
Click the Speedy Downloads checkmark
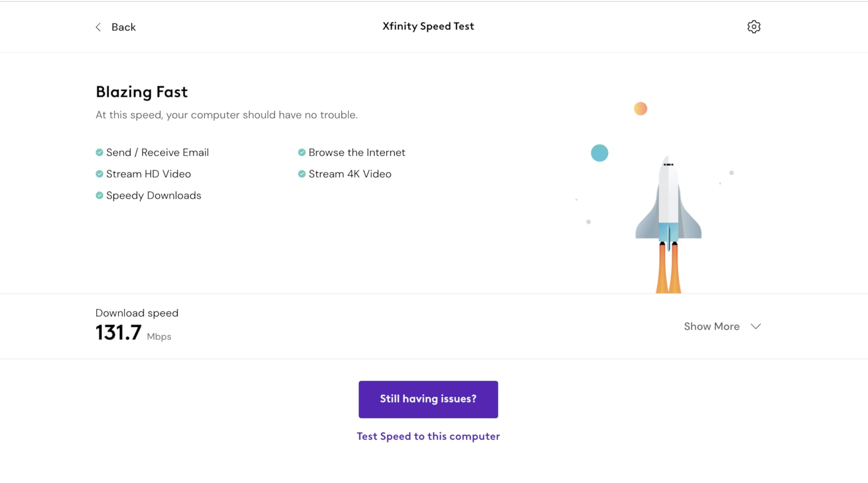pyautogui.click(x=99, y=195)
